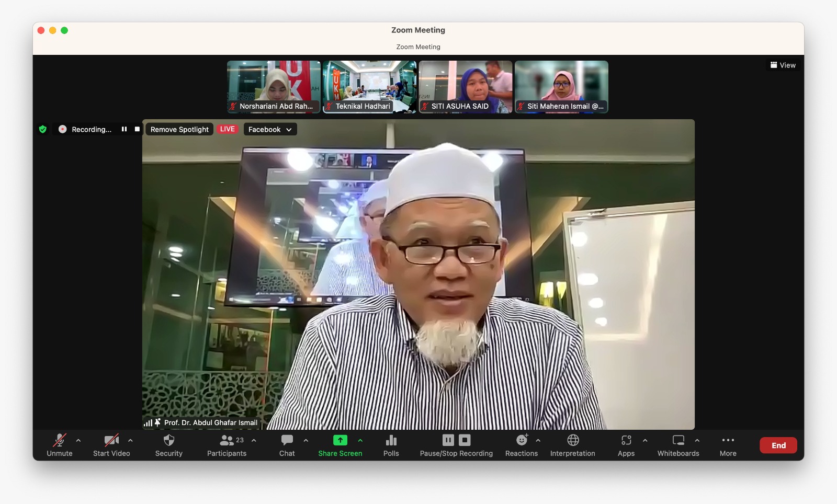Start Video with the camera toggle
The image size is (837, 504).
point(111,440)
